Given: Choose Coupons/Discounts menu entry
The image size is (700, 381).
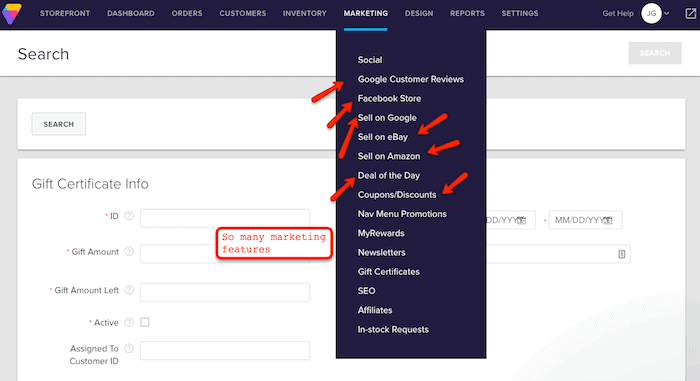Looking at the screenshot, I should [x=397, y=195].
